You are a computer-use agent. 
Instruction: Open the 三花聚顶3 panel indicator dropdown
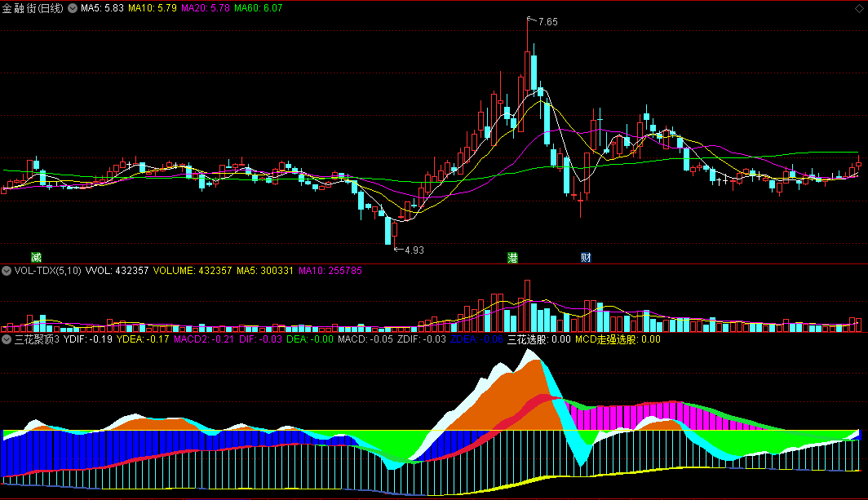(7, 339)
